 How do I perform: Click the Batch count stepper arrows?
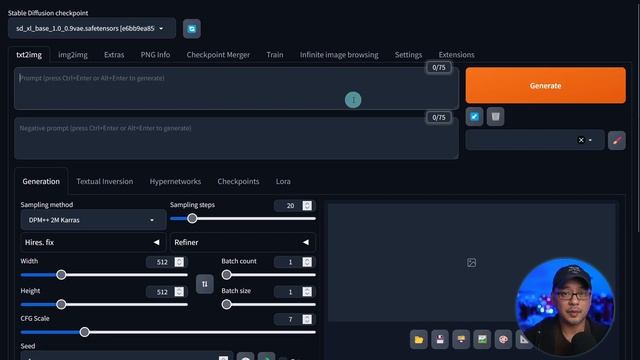pos(307,262)
